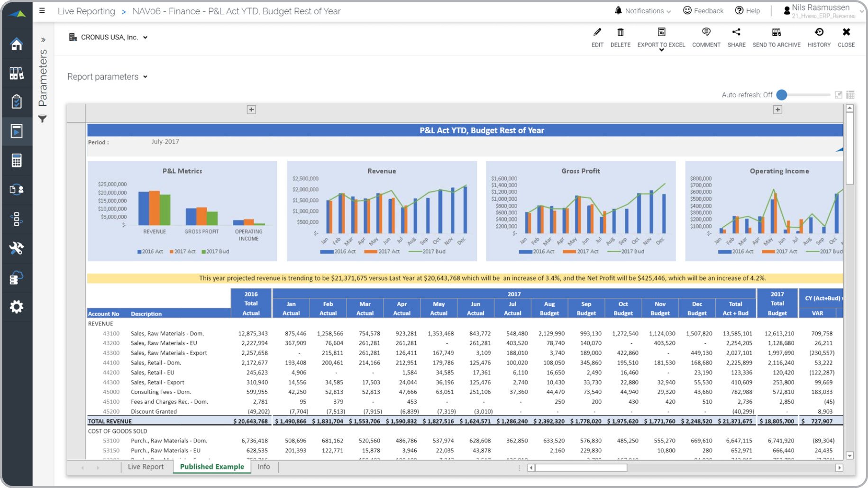Select the Comment tool
The width and height of the screenshot is (868, 488).
[x=706, y=37]
